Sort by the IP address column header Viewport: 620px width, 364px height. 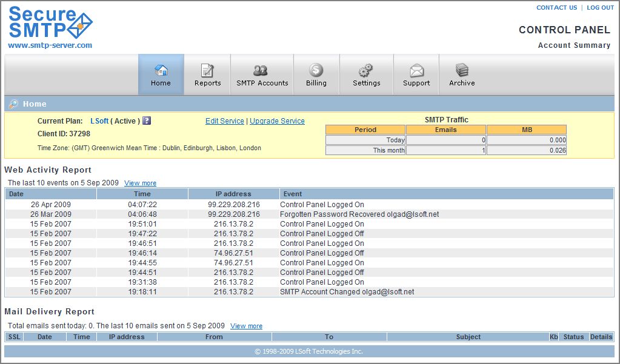235,193
